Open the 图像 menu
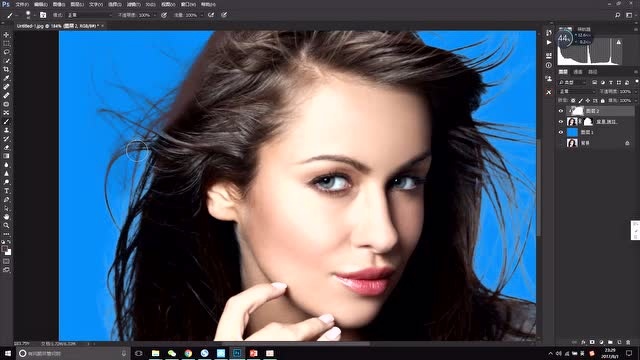The width and height of the screenshot is (640, 360). pos(59,4)
